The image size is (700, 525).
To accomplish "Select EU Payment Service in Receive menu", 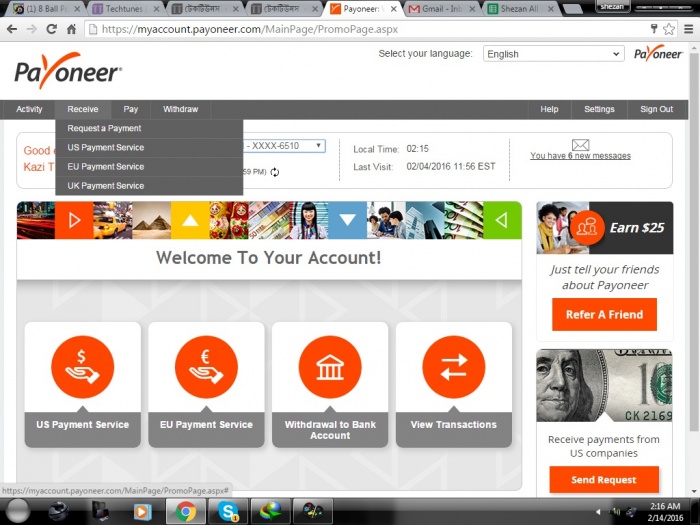I will [x=149, y=167].
